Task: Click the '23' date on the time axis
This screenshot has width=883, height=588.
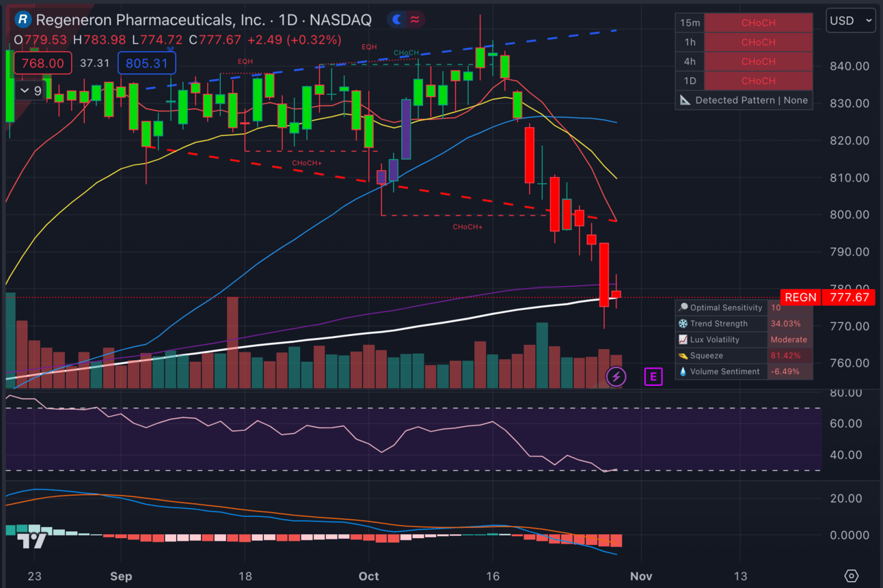Action: (34, 576)
